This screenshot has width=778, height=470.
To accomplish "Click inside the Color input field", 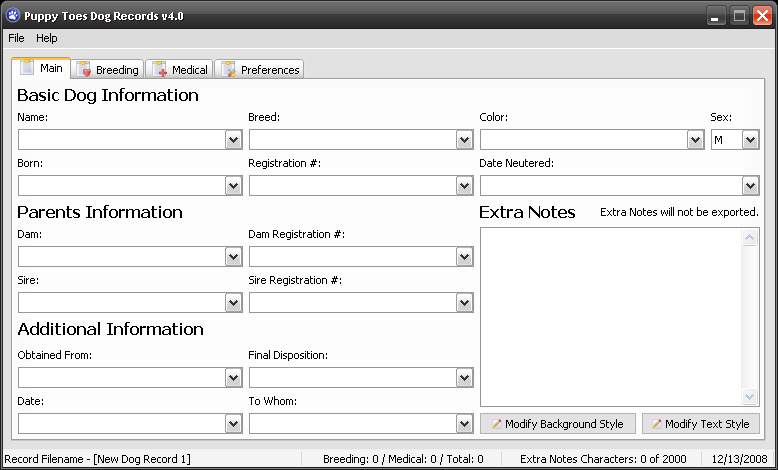I will coord(584,140).
